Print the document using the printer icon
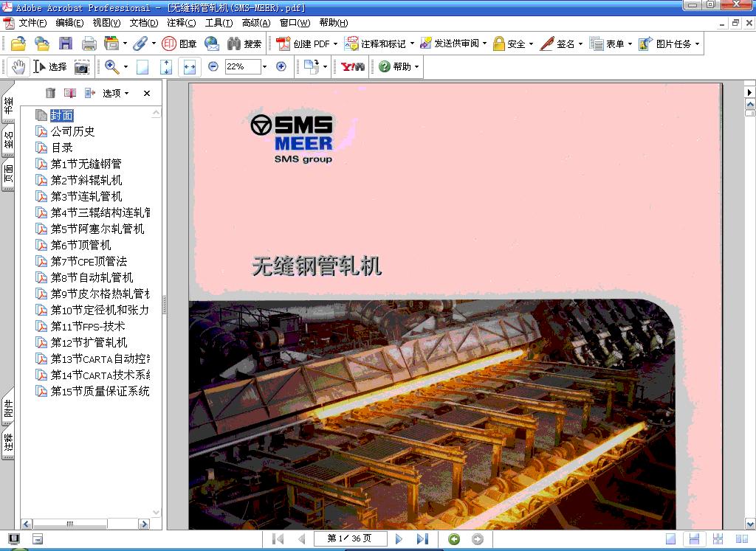756x551 pixels. (x=89, y=44)
